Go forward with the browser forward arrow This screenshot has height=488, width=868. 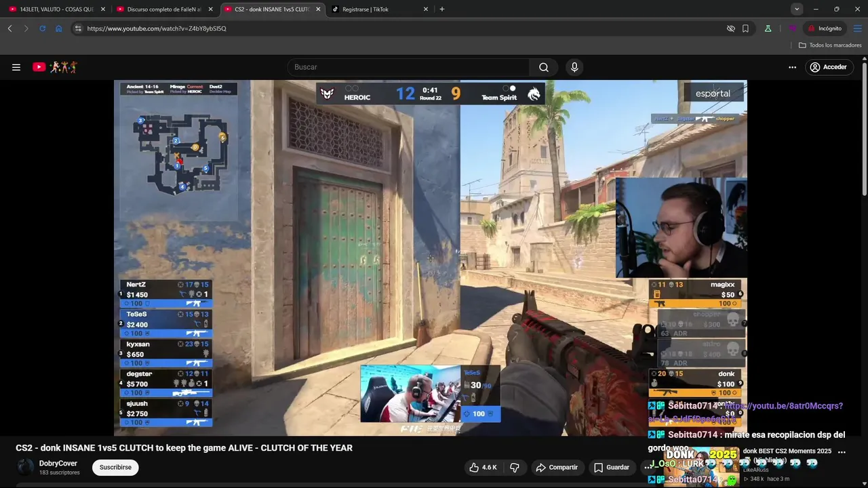[x=26, y=28]
